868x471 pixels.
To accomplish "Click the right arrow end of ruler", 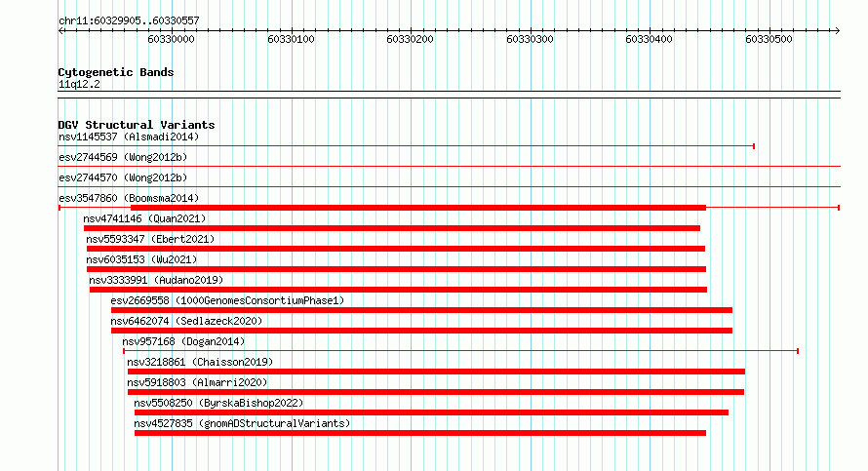I will point(837,30).
